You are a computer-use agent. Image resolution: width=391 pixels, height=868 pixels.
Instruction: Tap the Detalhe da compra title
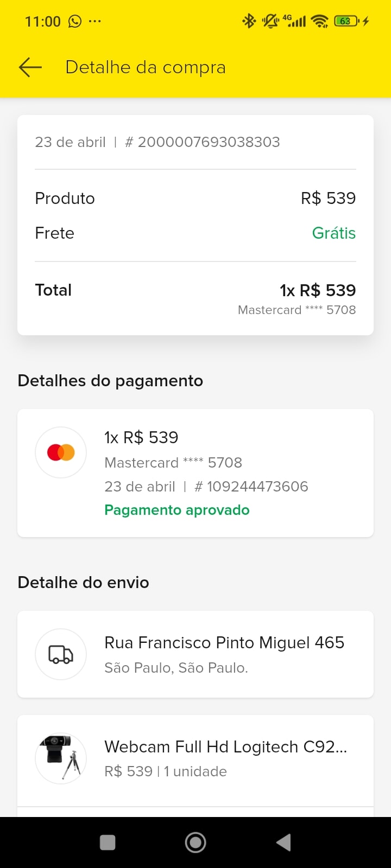pyautogui.click(x=146, y=67)
